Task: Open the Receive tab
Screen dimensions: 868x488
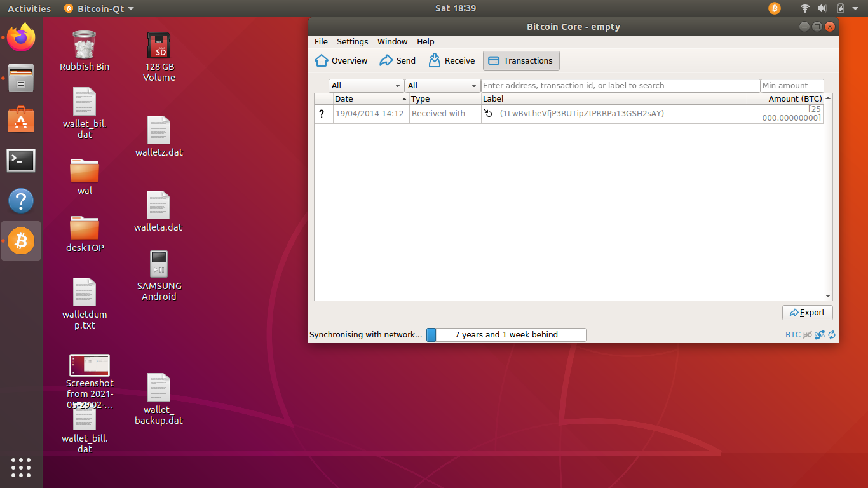Action: pos(452,61)
